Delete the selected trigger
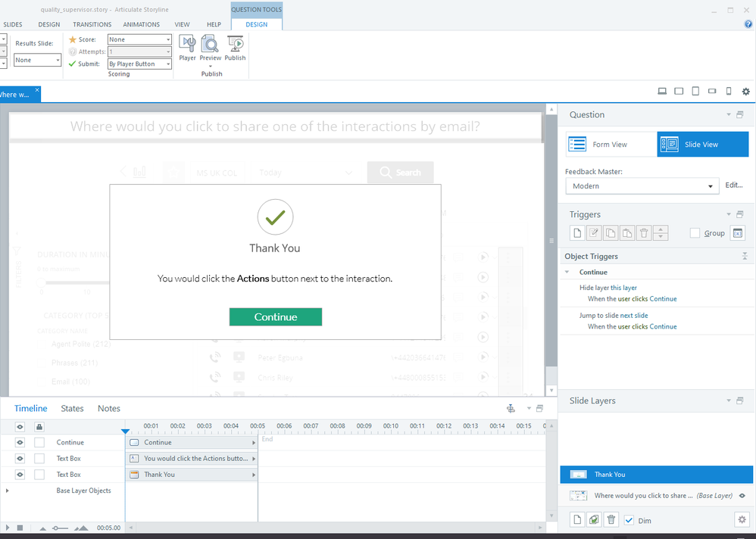 (644, 233)
